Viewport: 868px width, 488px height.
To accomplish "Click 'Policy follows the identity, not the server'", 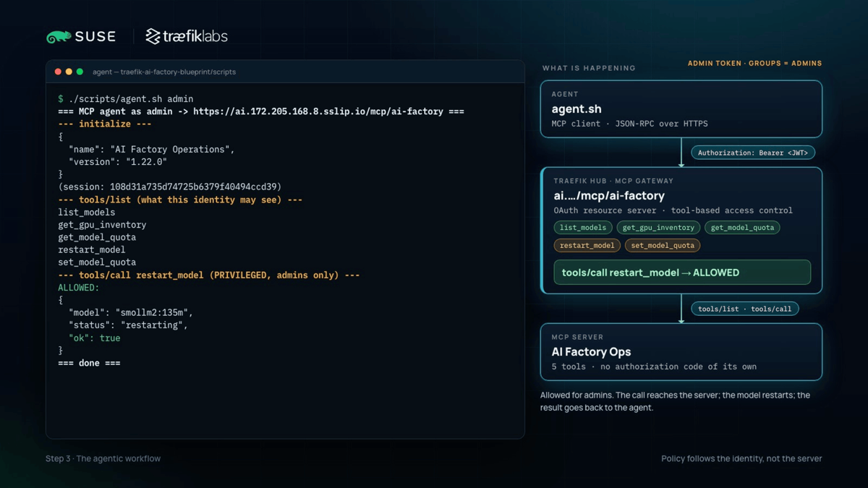I will coord(741,458).
